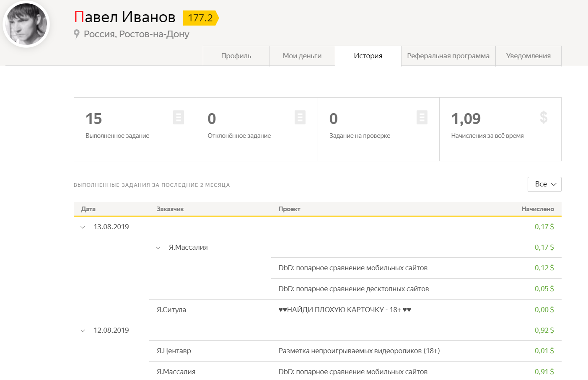The height and width of the screenshot is (380, 588).
Task: Click the dollar icon in Начисления card
Action: point(544,117)
